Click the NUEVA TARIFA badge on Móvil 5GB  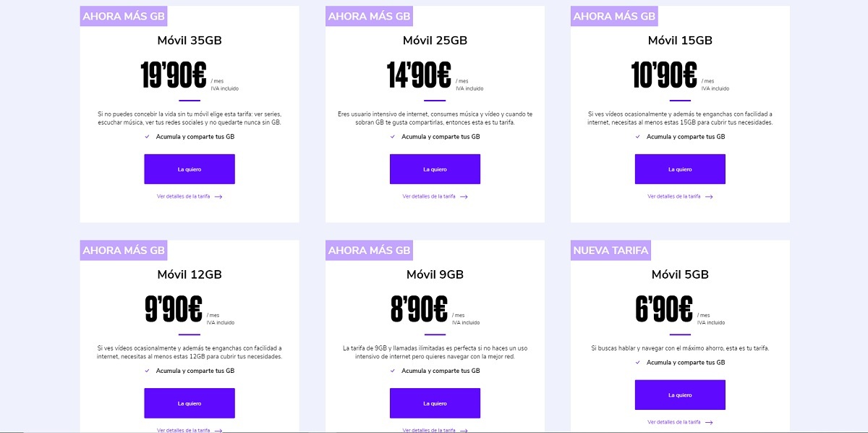pyautogui.click(x=610, y=251)
